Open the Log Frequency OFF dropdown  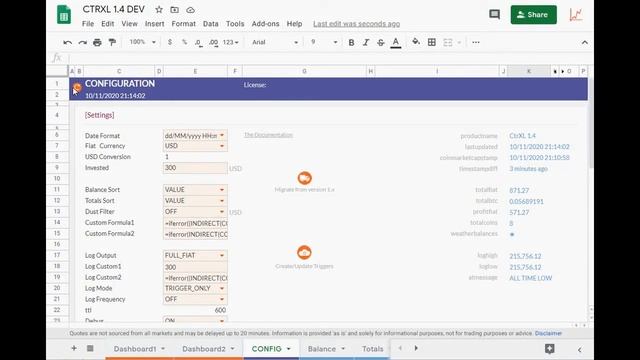[222, 299]
